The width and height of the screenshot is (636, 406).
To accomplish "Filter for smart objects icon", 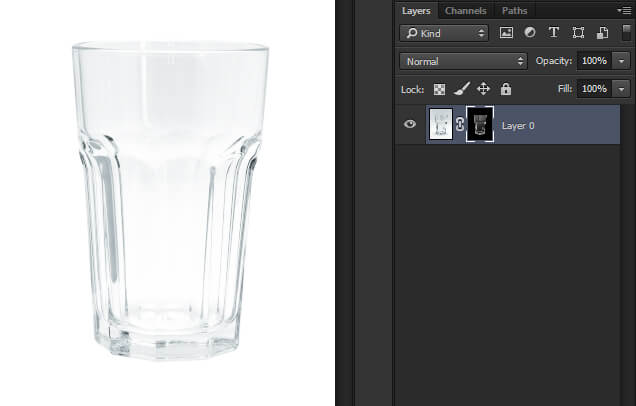I will 601,33.
